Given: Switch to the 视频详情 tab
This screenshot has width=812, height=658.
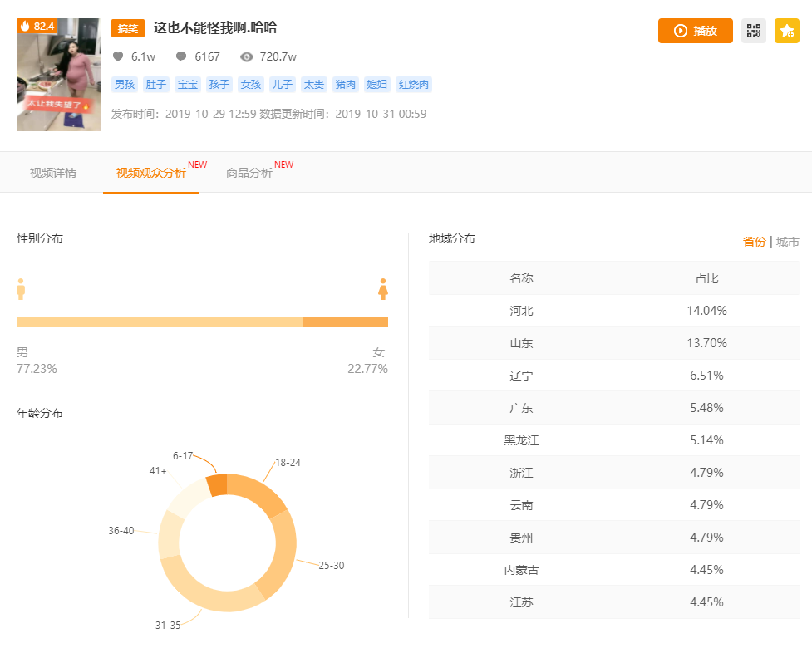Looking at the screenshot, I should click(53, 173).
